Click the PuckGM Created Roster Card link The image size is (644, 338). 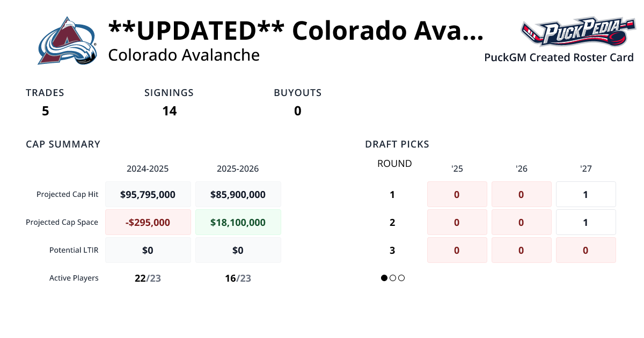pos(559,57)
